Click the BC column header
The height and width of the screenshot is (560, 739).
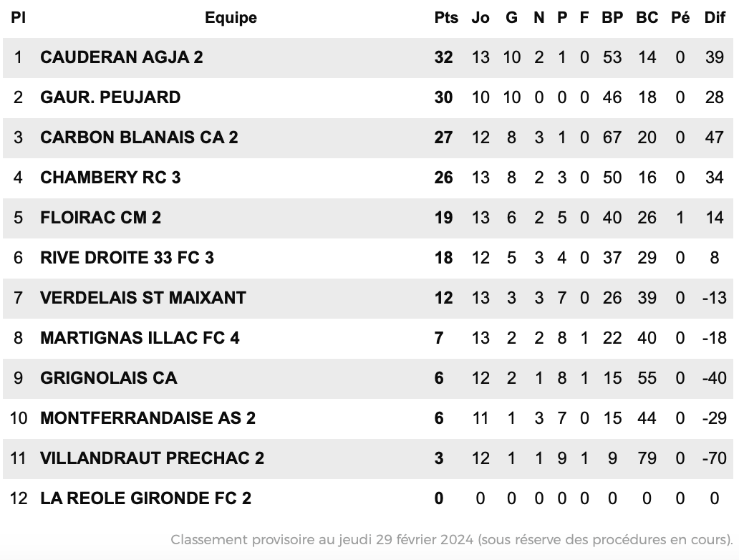tap(647, 17)
